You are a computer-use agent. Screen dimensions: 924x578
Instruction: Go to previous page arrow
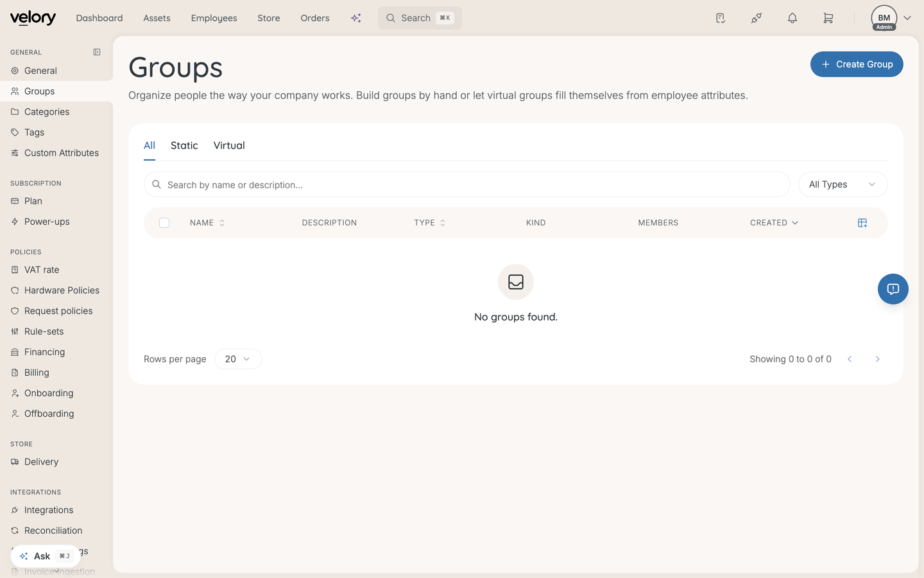tap(850, 359)
